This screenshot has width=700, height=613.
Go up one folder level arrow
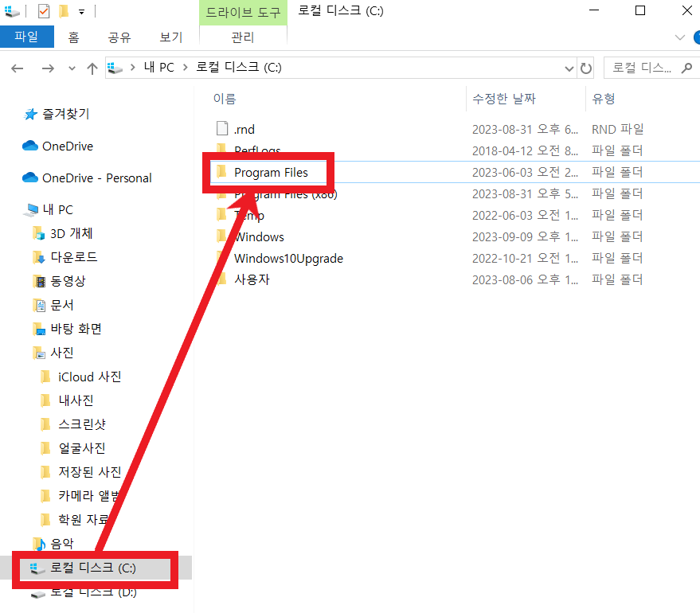[92, 68]
